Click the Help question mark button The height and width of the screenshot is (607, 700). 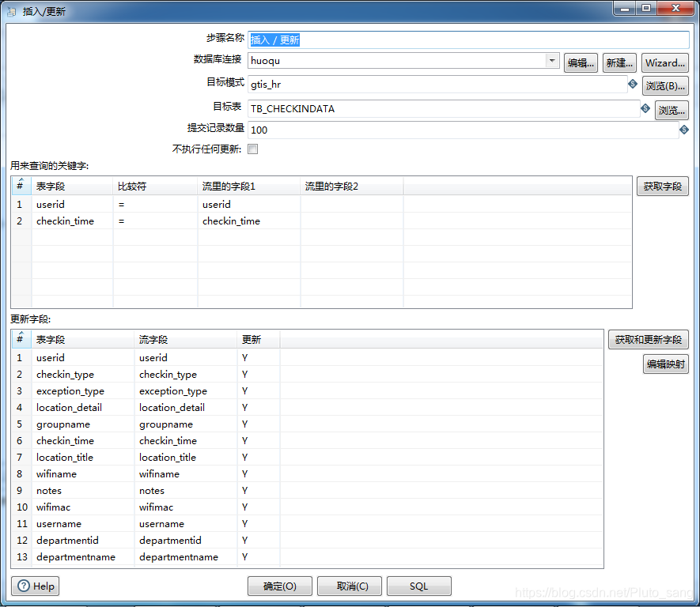36,586
